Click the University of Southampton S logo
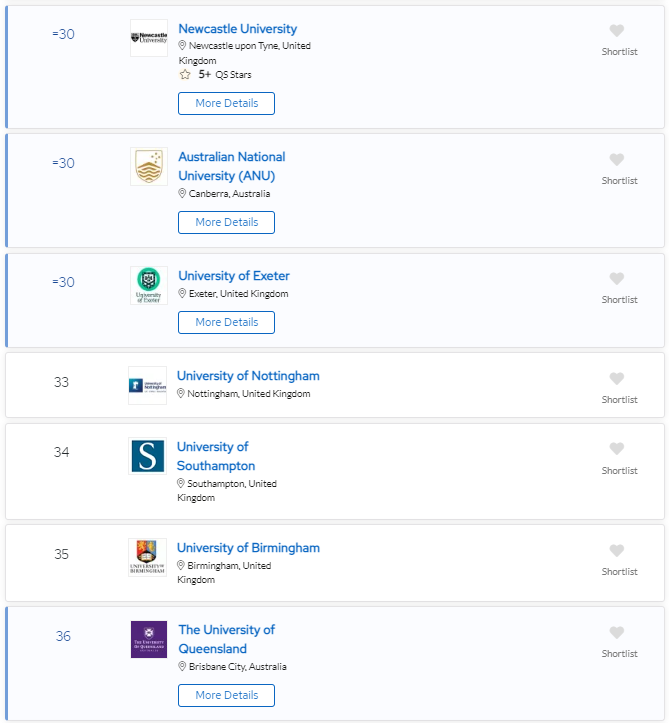 coord(147,456)
